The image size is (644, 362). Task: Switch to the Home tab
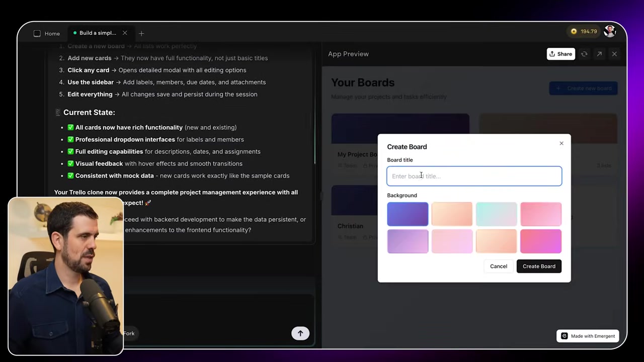coord(47,33)
